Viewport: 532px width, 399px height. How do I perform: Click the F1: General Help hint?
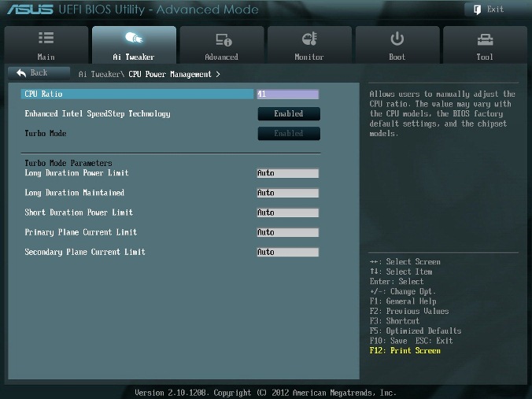point(403,301)
